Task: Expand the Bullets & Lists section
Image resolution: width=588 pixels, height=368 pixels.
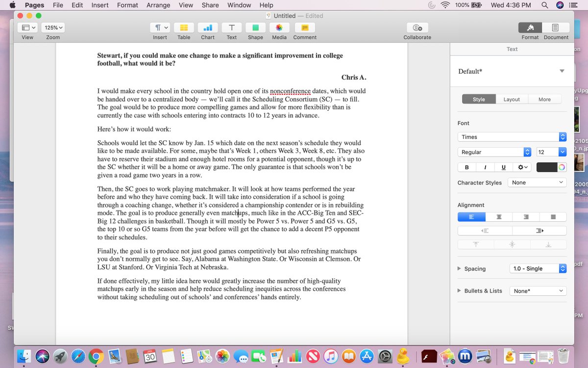Action: [459, 291]
